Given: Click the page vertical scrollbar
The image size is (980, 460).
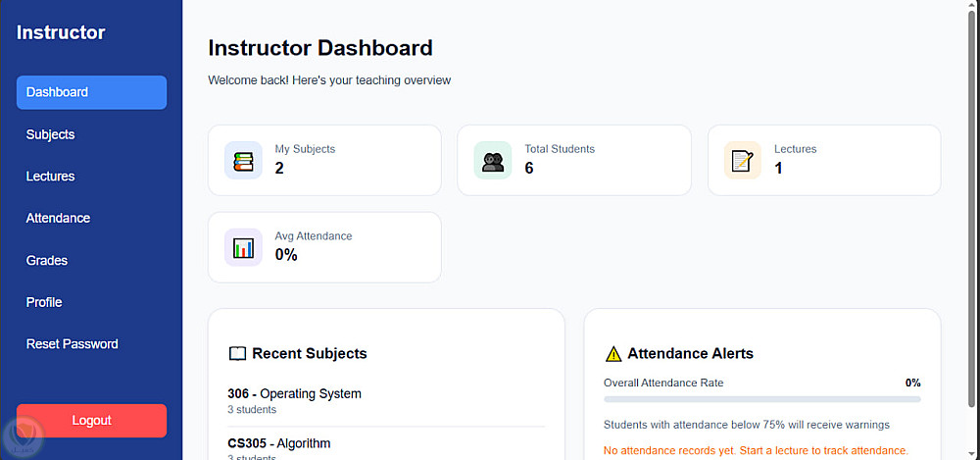Looking at the screenshot, I should tap(971, 196).
